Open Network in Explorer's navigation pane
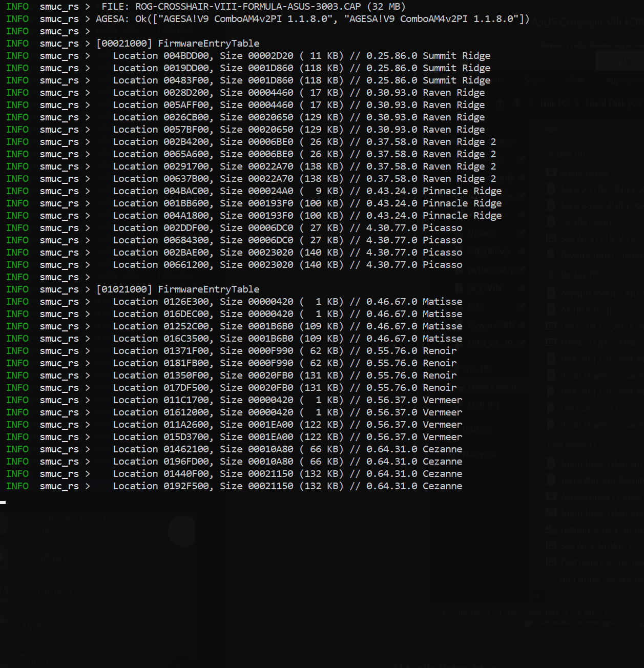 pos(480,454)
